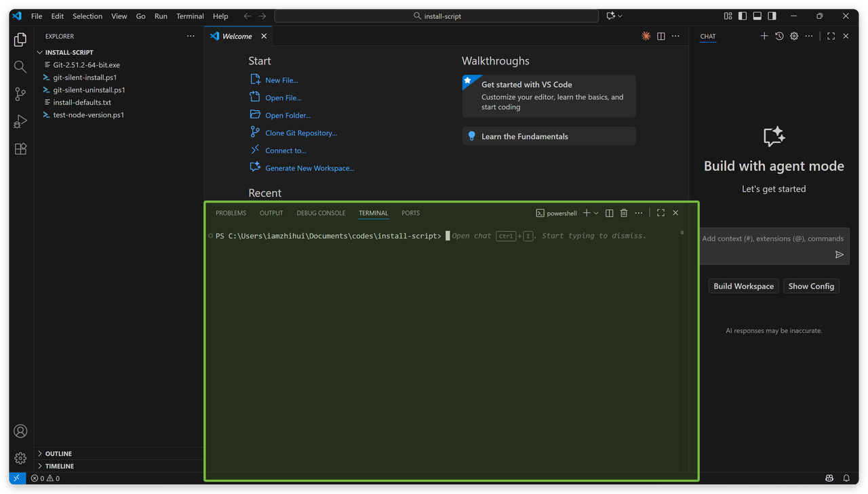Expand the TIMELINE section in Explorer
Image resolution: width=868 pixels, height=494 pixels.
tap(59, 466)
